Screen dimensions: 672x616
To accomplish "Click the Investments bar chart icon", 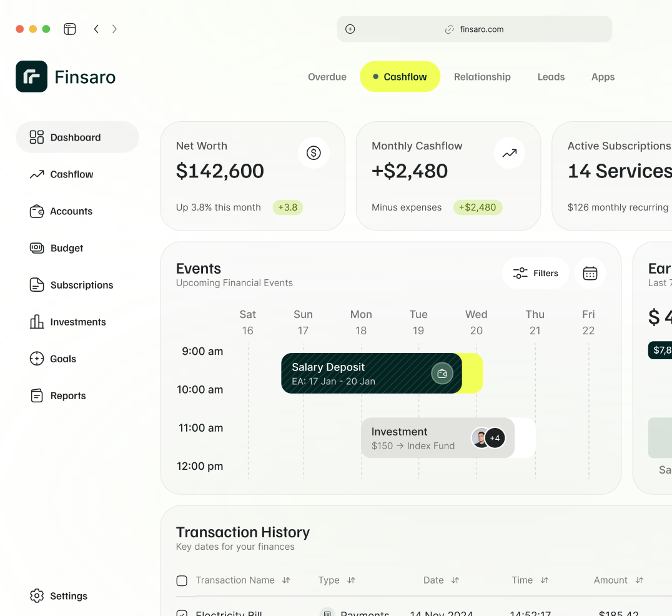I will tap(36, 322).
